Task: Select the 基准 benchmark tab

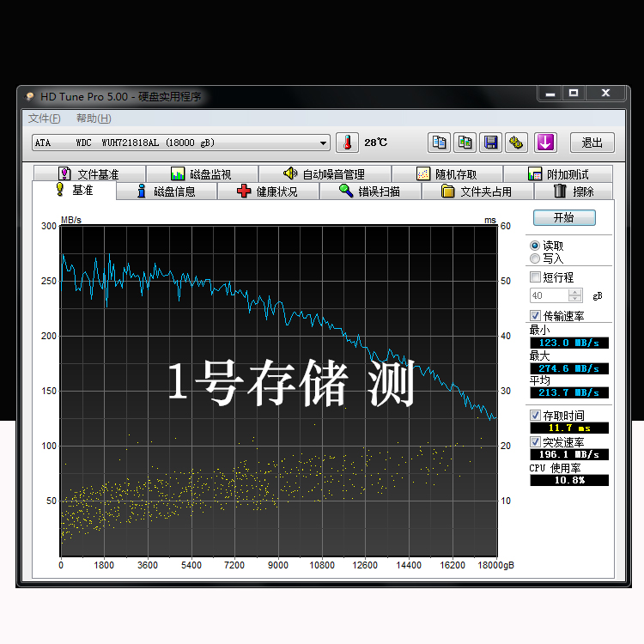Action: pos(75,190)
